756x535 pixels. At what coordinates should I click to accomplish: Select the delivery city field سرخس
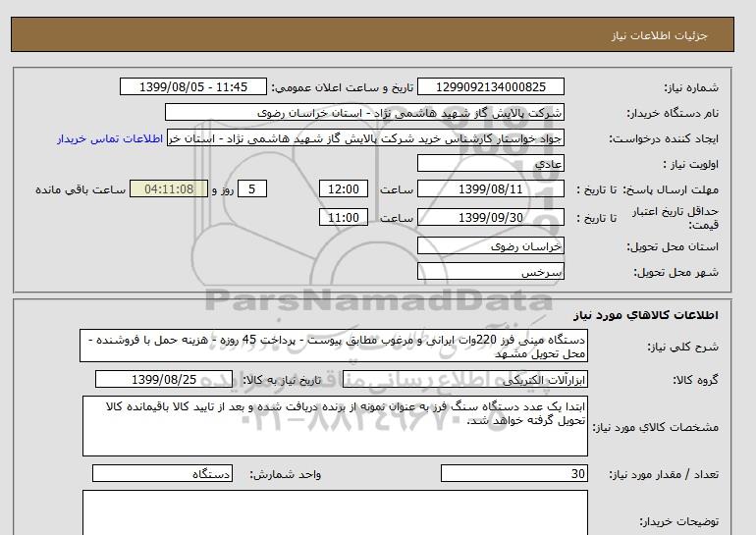tap(491, 272)
